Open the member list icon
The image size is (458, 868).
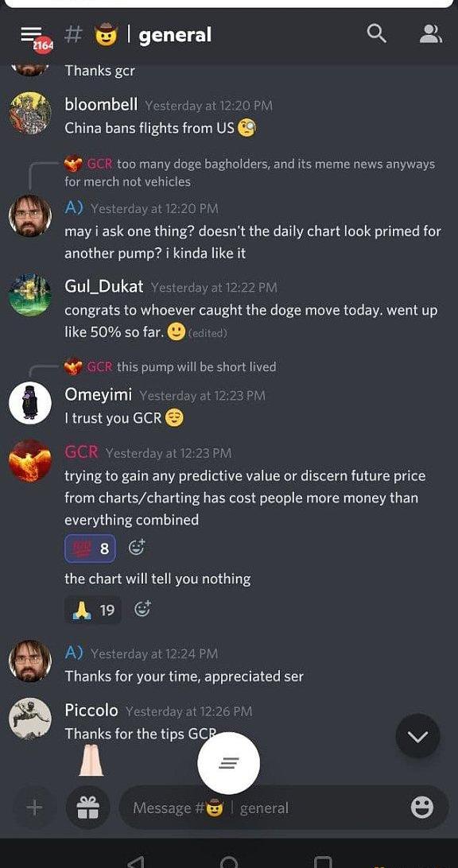coord(430,34)
